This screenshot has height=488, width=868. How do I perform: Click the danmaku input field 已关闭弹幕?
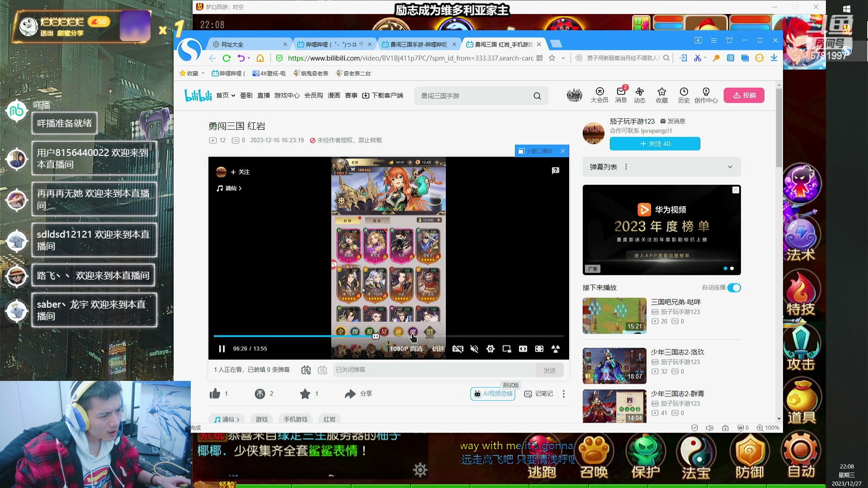tap(434, 370)
